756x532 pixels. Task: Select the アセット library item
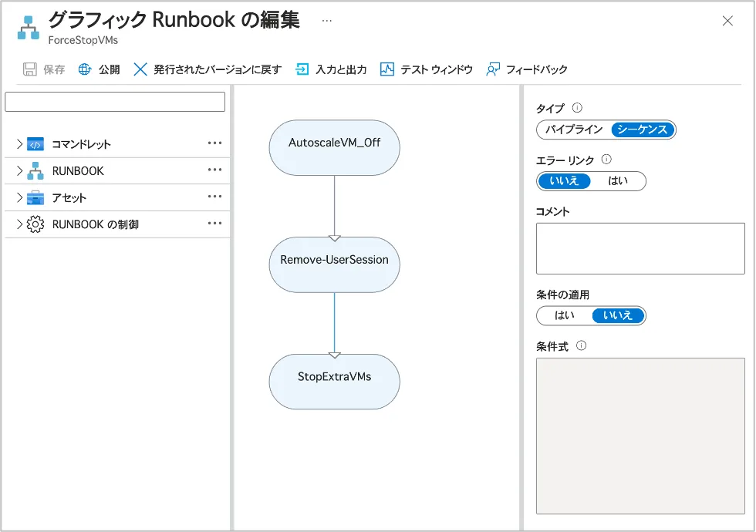[x=117, y=197]
